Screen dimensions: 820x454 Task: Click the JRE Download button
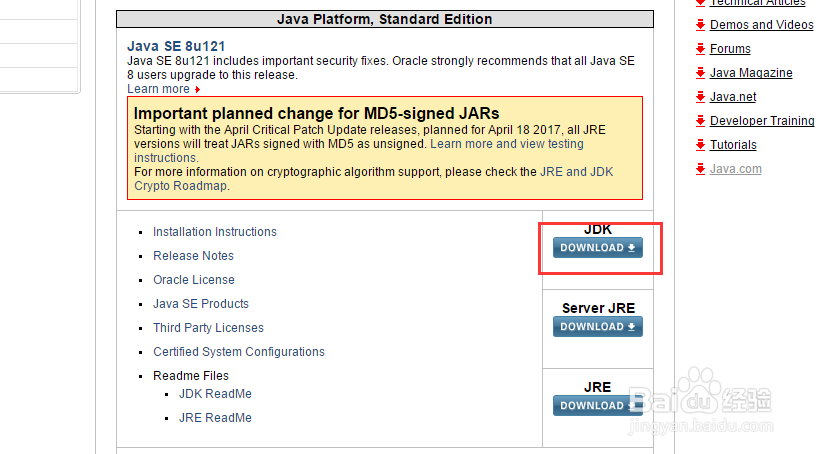pyautogui.click(x=598, y=405)
